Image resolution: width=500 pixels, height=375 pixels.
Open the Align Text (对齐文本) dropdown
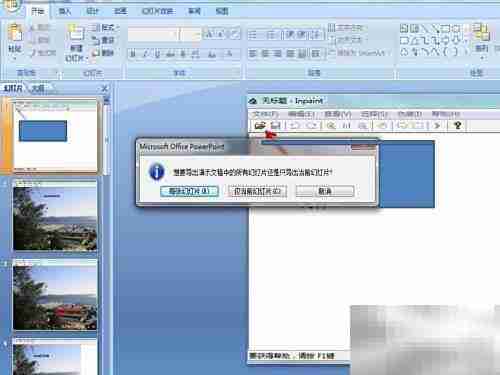[346, 40]
